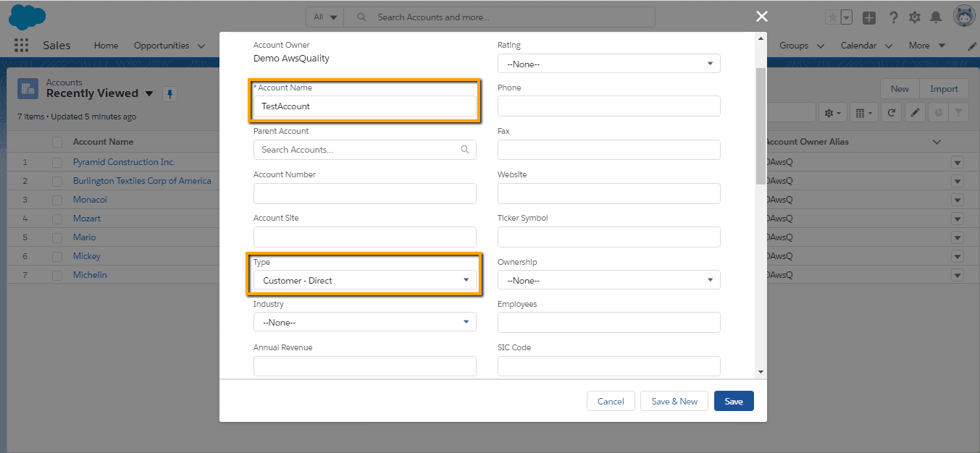The image size is (980, 453).
Task: Open the Opportunities tab
Action: (x=161, y=46)
